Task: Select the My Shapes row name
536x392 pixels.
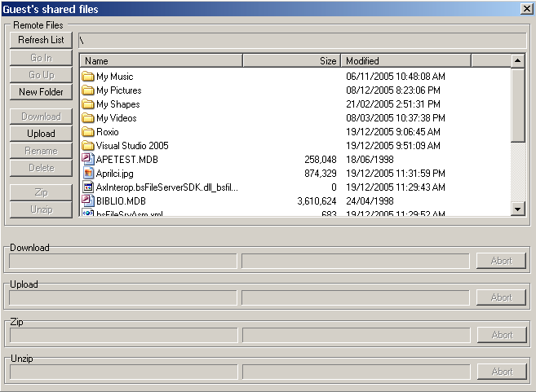Action: (x=118, y=104)
